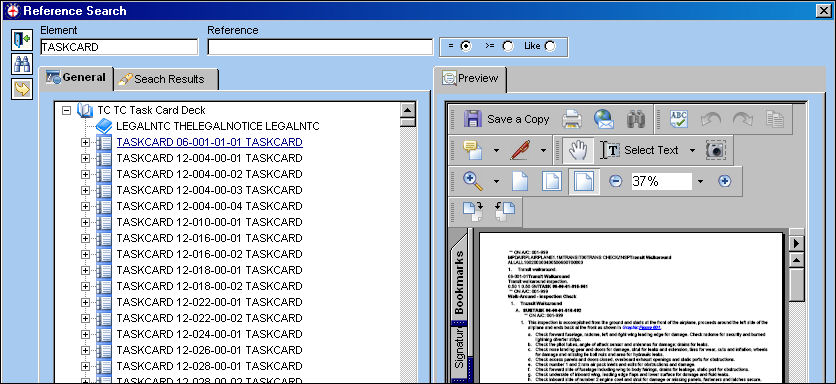Click the yellow return arrow icon
836x384 pixels.
click(x=22, y=89)
